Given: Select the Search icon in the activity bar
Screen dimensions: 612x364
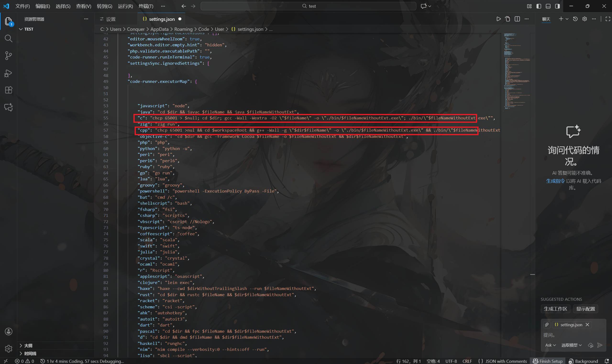Looking at the screenshot, I should pyautogui.click(x=8, y=38).
